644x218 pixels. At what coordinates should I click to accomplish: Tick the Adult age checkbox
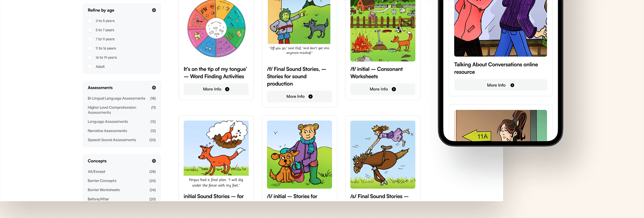(90, 67)
